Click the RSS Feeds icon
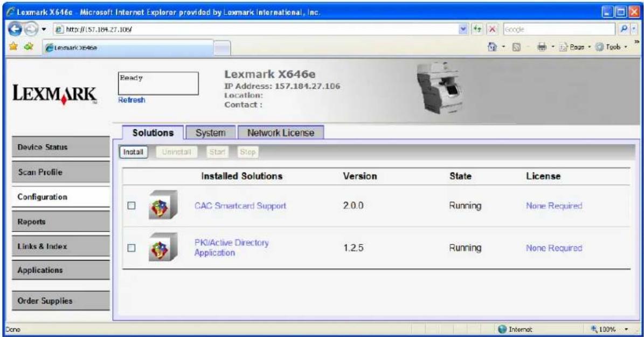Image resolution: width=644 pixels, height=337 pixels. click(x=517, y=47)
